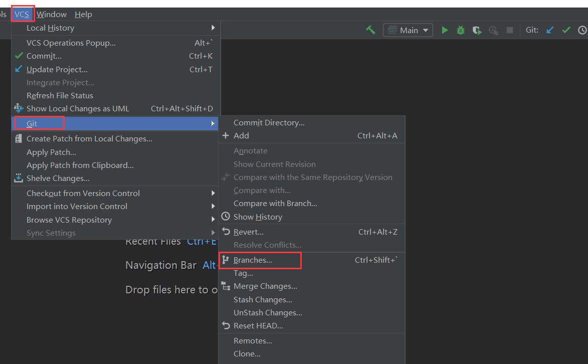
Task: Select UnStash Changes... entry
Action: pos(312,313)
